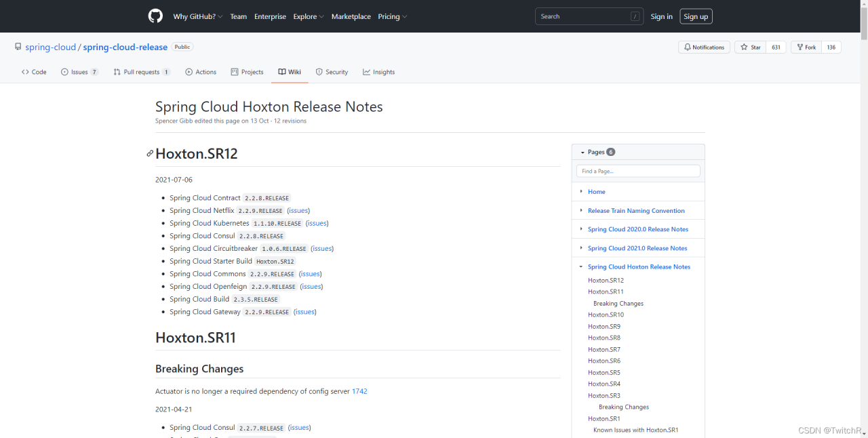Open the 12 revisions link

point(290,121)
